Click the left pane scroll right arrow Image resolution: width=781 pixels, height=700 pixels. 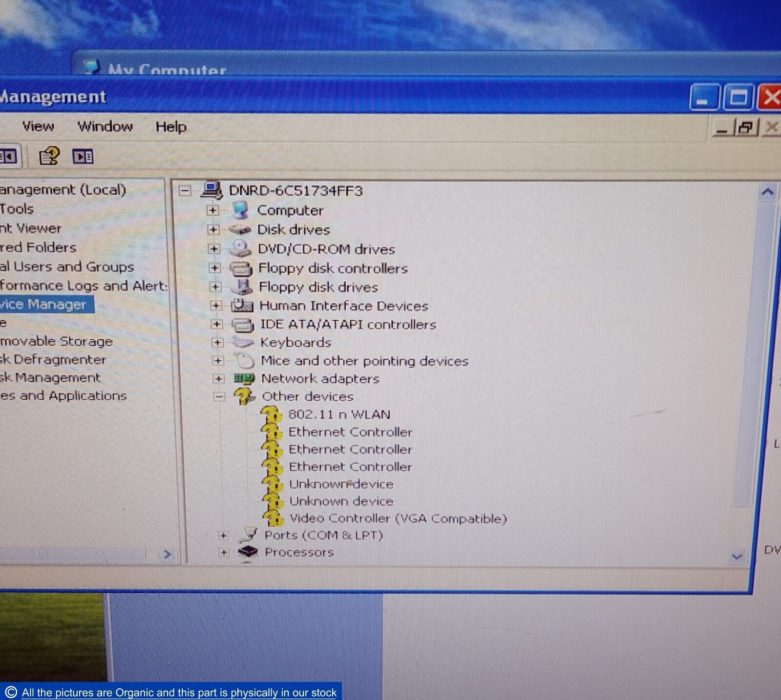point(168,554)
